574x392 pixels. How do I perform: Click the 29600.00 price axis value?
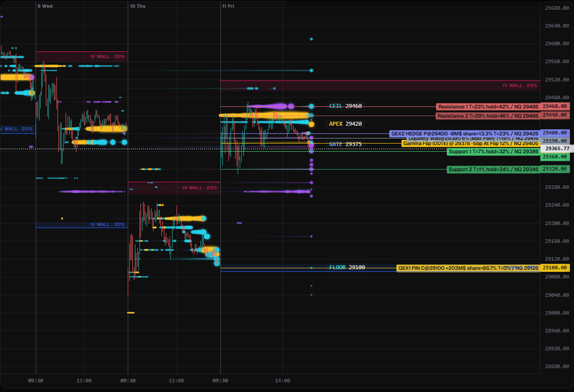(557, 44)
